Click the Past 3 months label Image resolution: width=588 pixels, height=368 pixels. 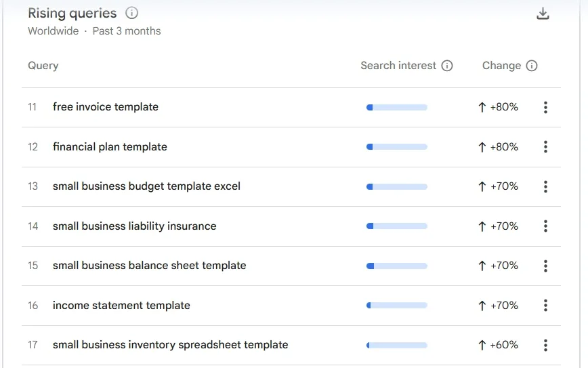coord(127,30)
